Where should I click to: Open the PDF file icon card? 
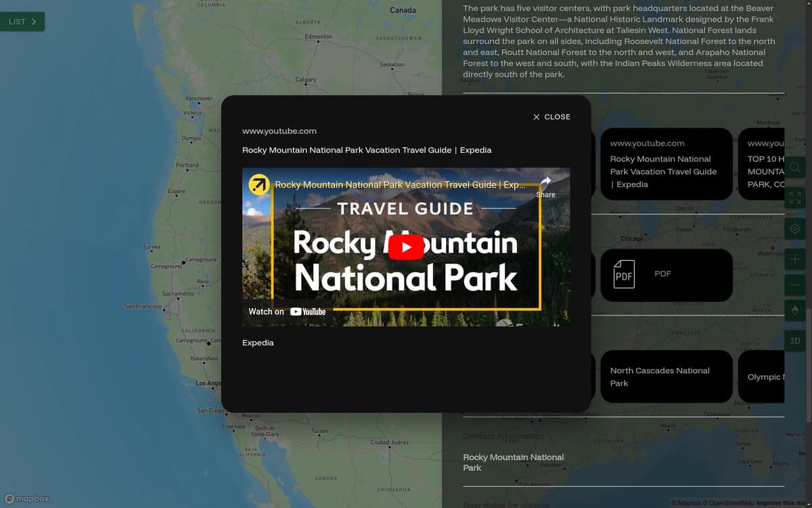[667, 275]
